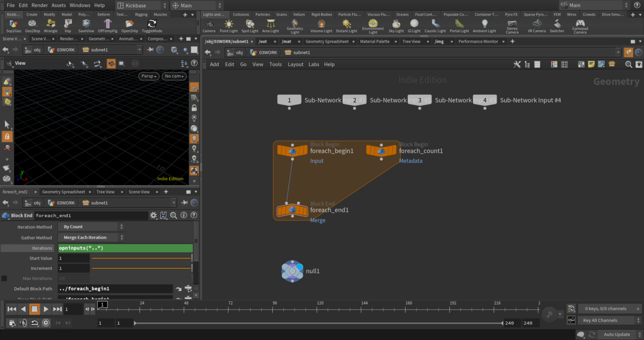This screenshot has width=644, height=340.
Task: Add an Ambient Light from the shelf
Action: click(485, 26)
